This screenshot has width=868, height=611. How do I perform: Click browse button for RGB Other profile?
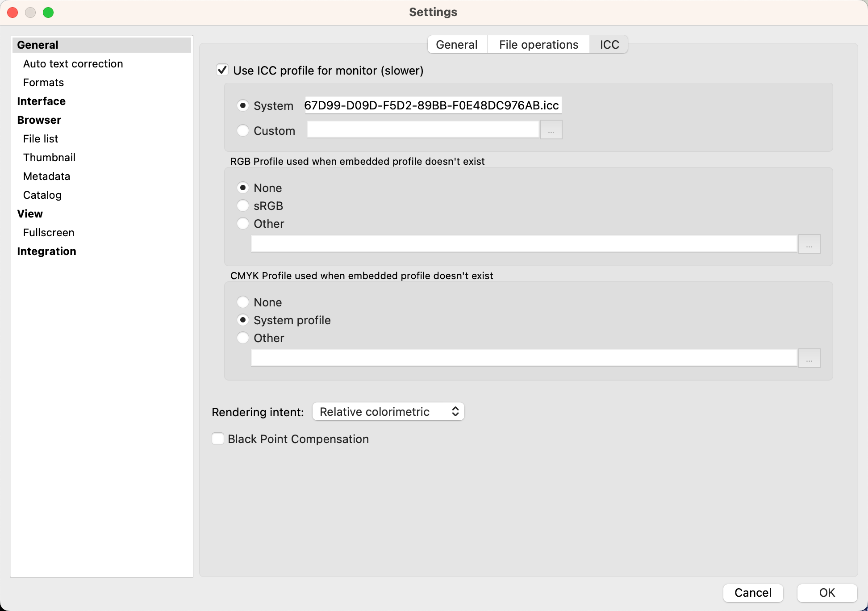click(x=809, y=244)
